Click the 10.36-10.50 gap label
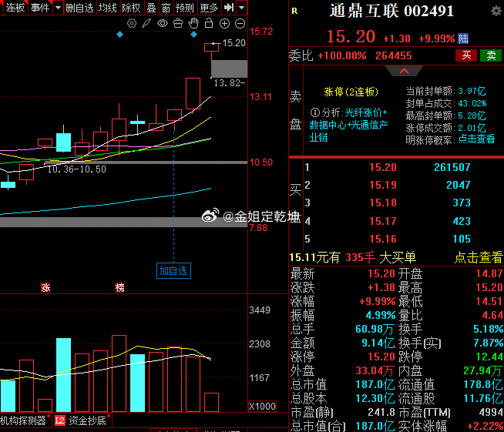Viewport: 504px width, 432px height. point(77,169)
